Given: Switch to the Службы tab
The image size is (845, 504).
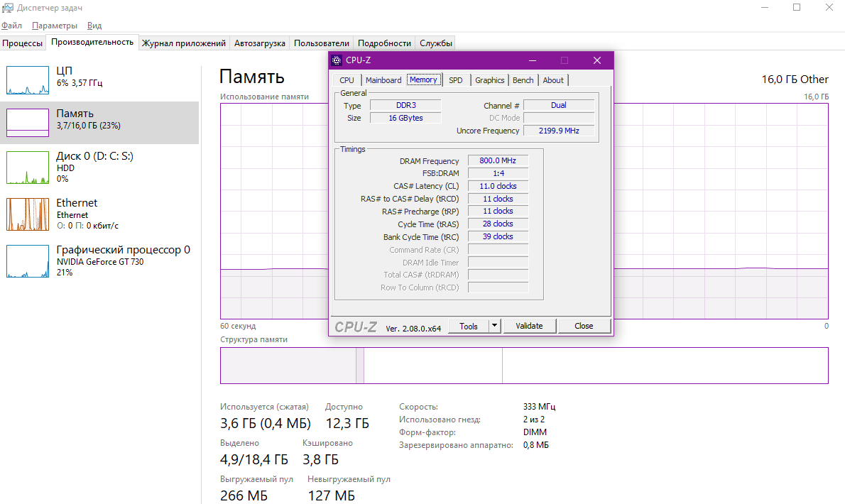Looking at the screenshot, I should 436,43.
